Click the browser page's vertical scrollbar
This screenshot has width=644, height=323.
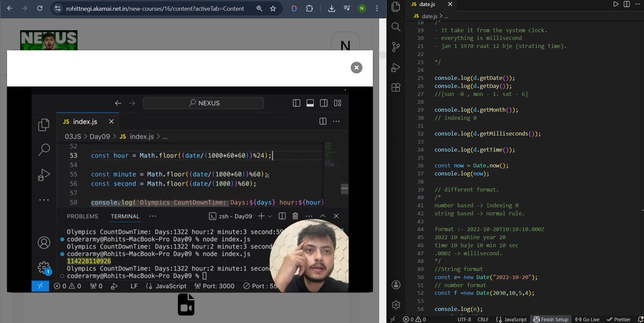383,55
